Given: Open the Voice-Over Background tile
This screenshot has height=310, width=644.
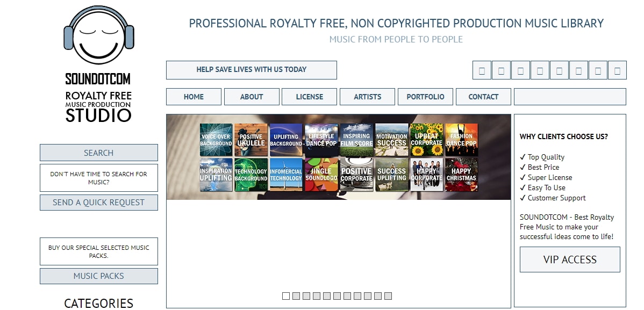Looking at the screenshot, I should [x=216, y=140].
